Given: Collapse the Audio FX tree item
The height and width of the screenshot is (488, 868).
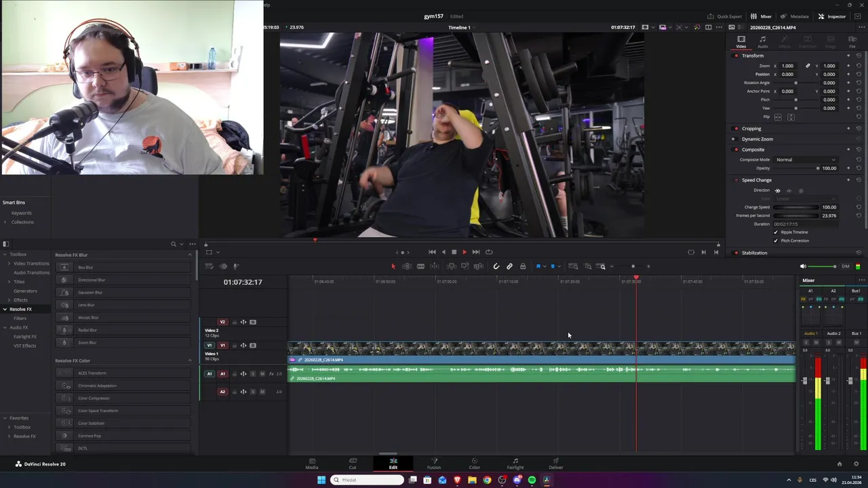Looking at the screenshot, I should point(5,327).
